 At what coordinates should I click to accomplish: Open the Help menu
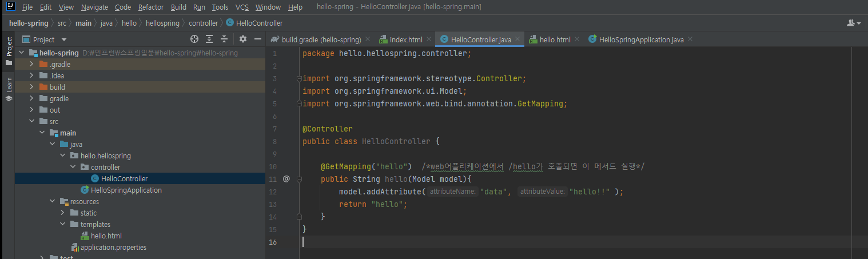coord(296,7)
